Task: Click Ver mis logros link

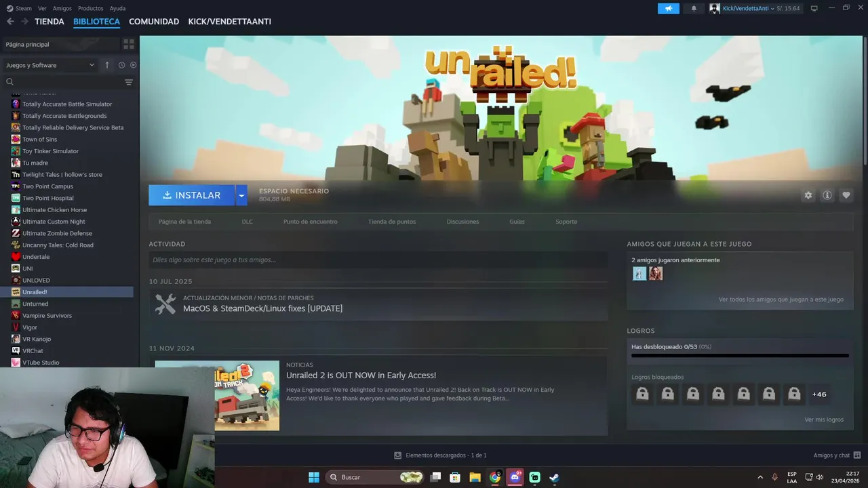Action: [824, 420]
